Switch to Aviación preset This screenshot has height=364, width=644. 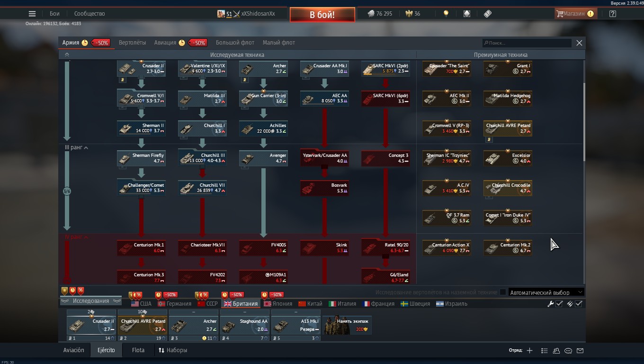74,350
